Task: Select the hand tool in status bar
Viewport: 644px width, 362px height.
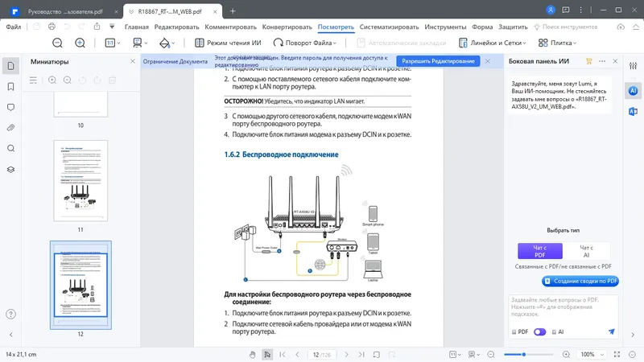Action: (x=252, y=355)
